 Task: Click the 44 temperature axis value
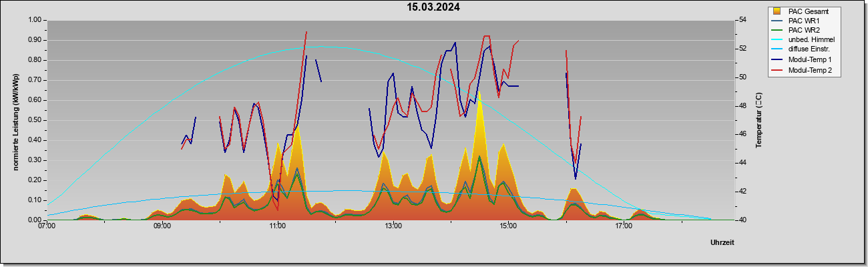tap(742, 163)
